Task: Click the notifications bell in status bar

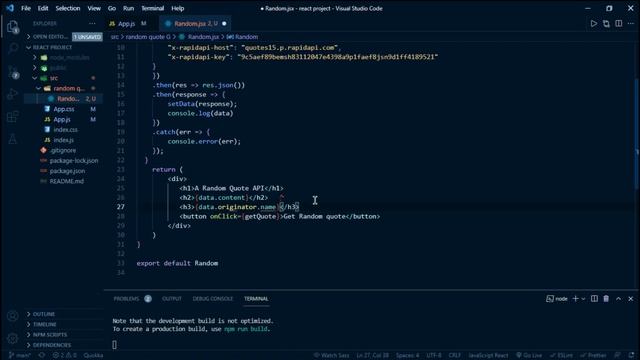Action: (x=631, y=356)
